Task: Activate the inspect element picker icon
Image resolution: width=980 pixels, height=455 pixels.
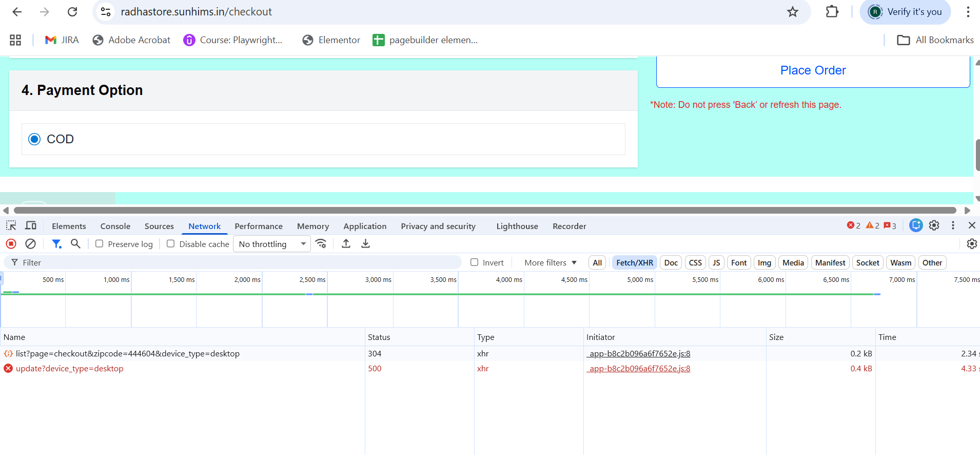Action: coord(11,225)
